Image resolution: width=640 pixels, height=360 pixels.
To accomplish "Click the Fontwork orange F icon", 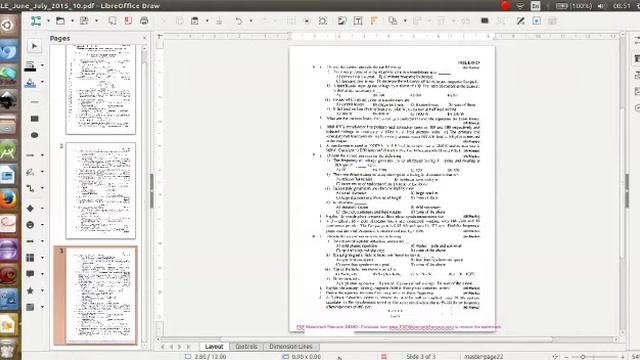I will click(x=373, y=21).
